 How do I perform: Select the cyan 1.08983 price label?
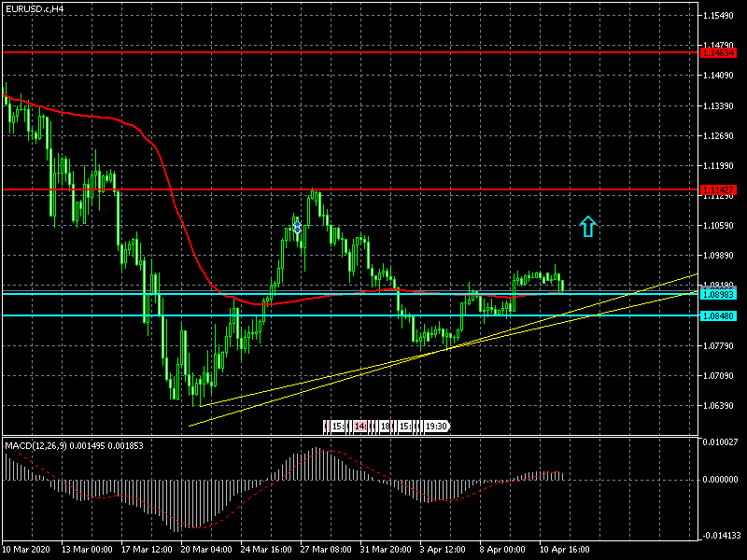[x=718, y=294]
